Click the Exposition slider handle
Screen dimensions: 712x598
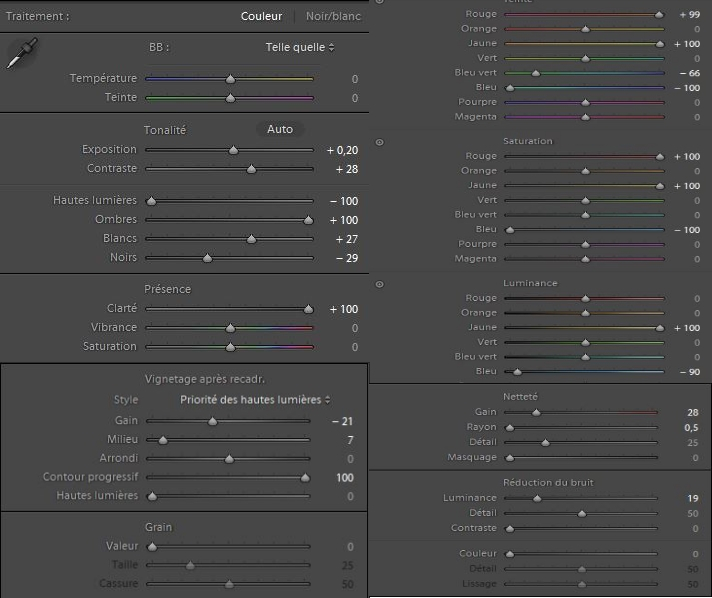point(233,150)
